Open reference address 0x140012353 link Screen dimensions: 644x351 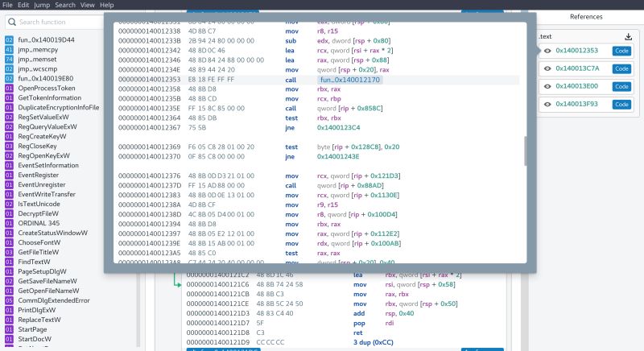click(x=576, y=51)
